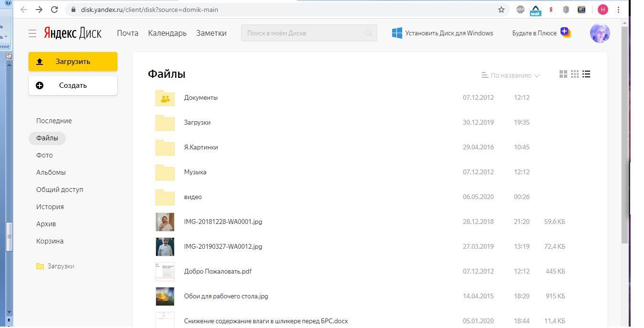
Task: Open Календарь in the top navigation
Action: tap(167, 33)
